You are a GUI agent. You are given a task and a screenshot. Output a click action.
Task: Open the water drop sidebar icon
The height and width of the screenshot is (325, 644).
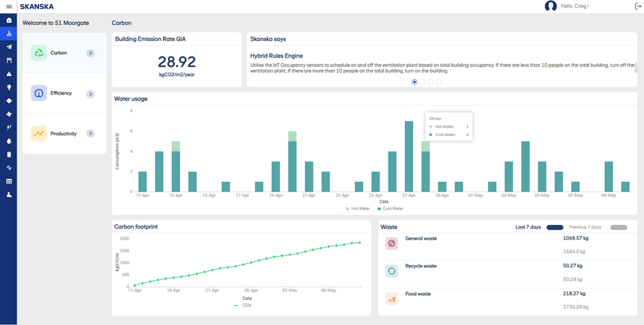[9, 141]
